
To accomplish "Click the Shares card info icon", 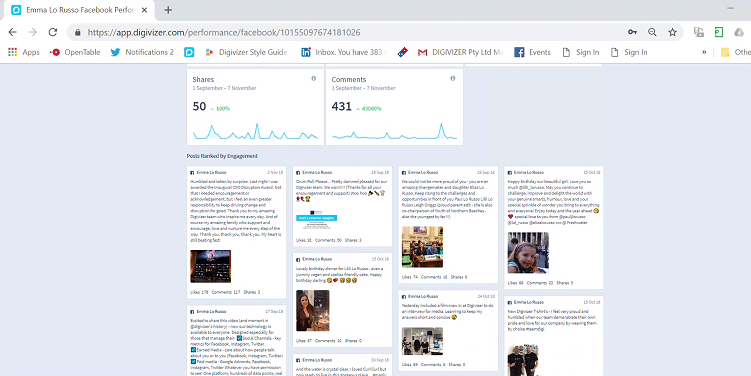I will tap(314, 79).
